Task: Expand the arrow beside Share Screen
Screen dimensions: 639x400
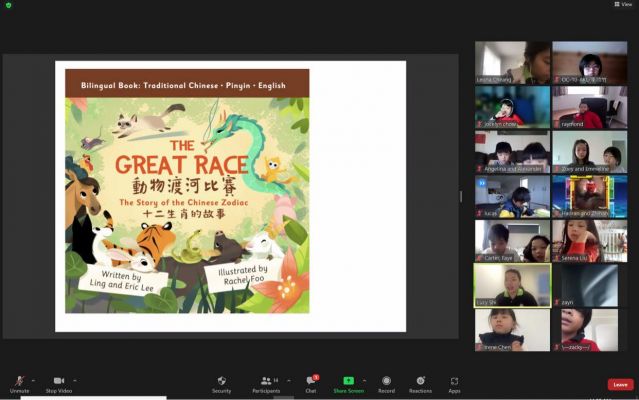Action: point(364,381)
